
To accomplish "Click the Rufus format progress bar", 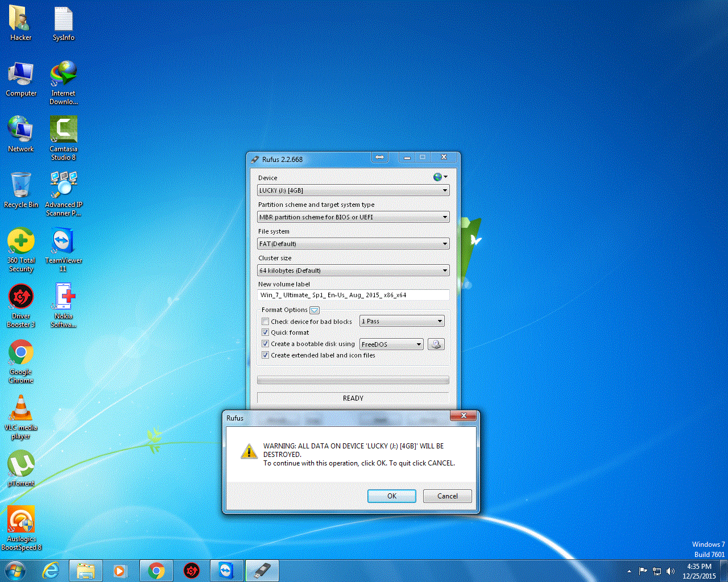I will 353,380.
